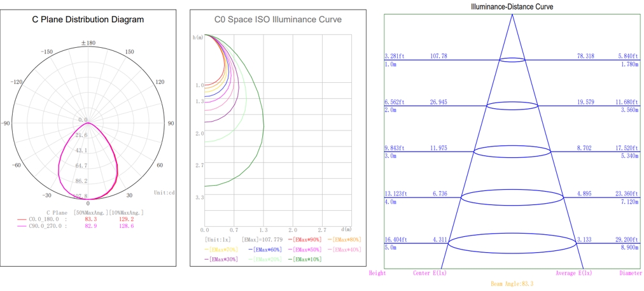Click the -30 angle label on polar chart

tap(46, 195)
